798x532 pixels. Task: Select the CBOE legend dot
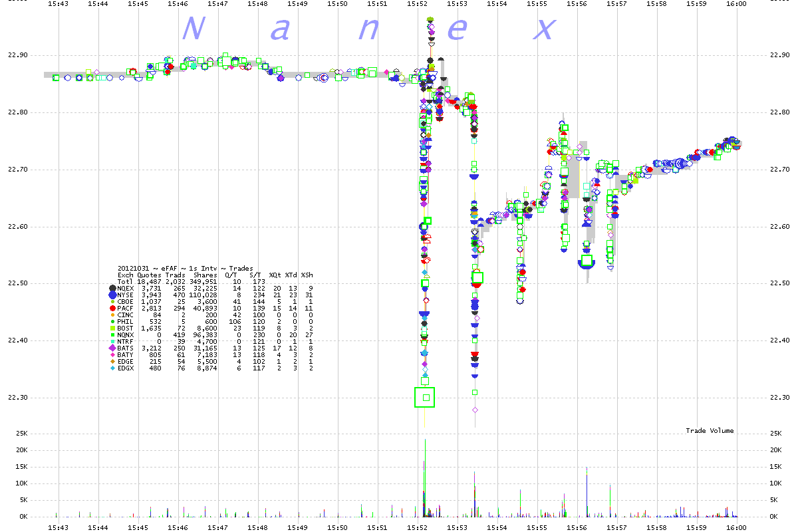click(x=112, y=301)
